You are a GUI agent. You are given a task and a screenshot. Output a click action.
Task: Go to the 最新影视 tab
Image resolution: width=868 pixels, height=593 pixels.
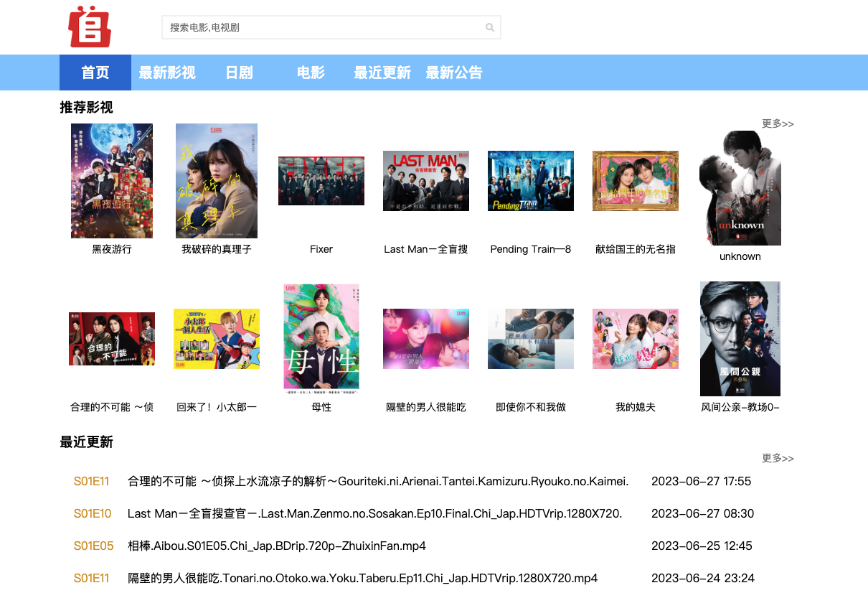(167, 73)
